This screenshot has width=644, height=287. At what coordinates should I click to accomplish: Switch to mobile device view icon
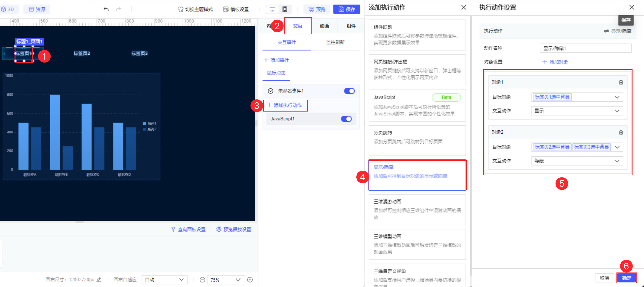pyautogui.click(x=285, y=9)
